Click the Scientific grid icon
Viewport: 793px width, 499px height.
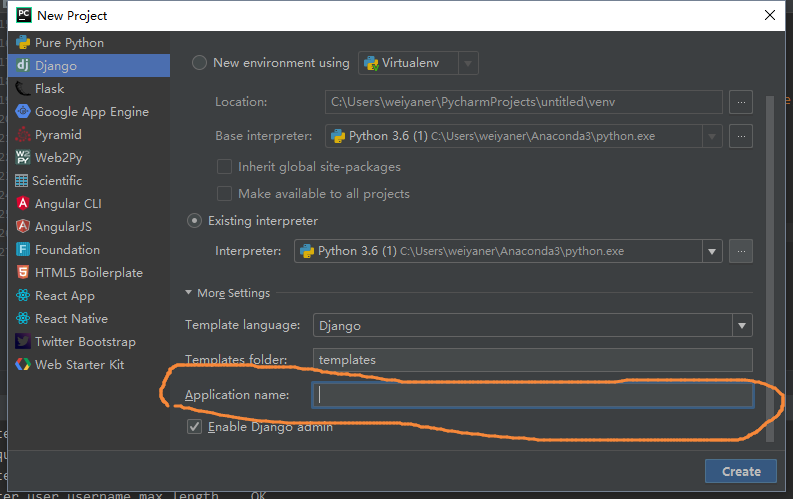point(21,180)
